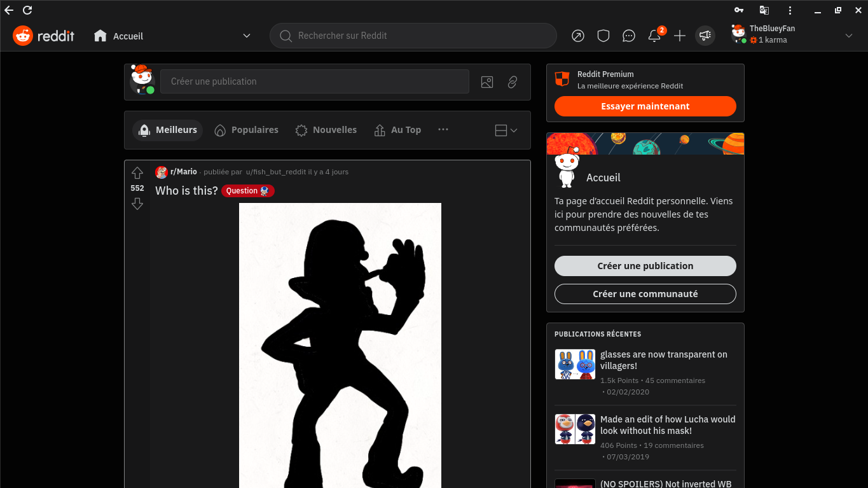This screenshot has height=488, width=868.
Task: Click the PUBLICATIONS RÉCENTES heading
Action: click(598, 334)
